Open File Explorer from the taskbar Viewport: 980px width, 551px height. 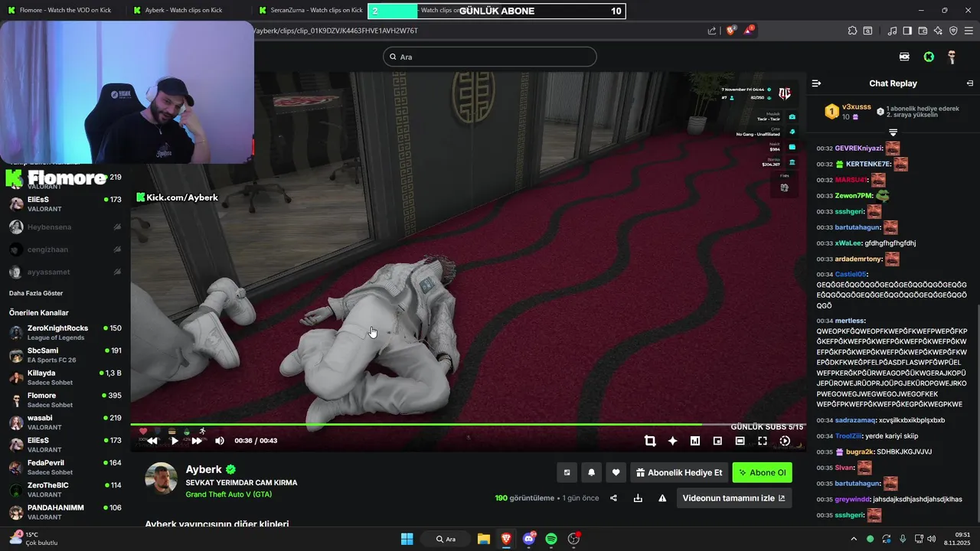(483, 539)
